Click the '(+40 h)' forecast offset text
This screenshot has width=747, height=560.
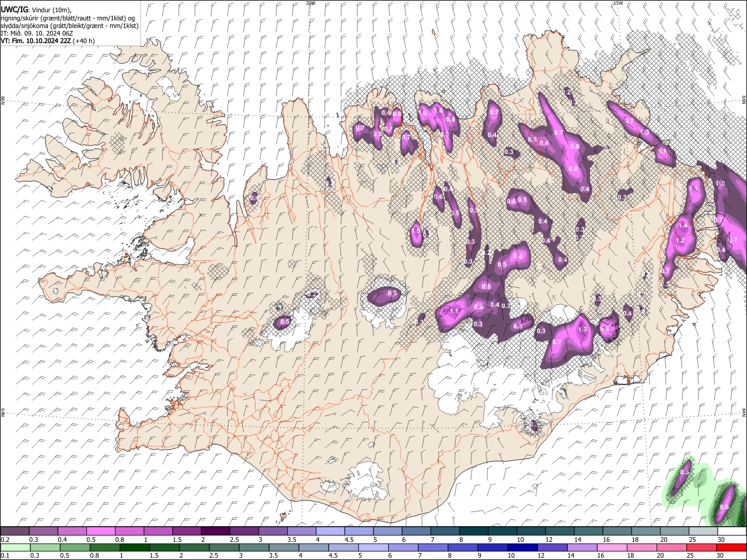[x=84, y=41]
